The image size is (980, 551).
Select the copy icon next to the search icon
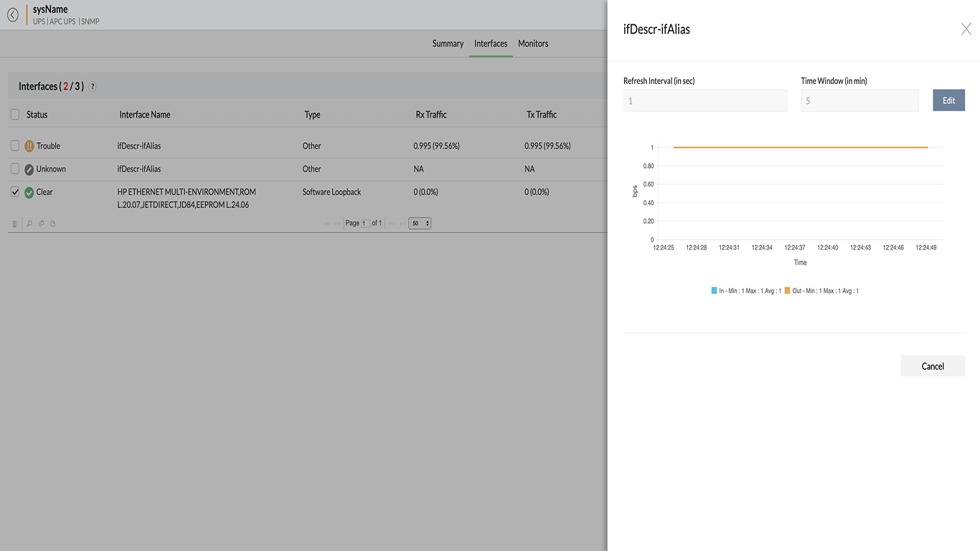[x=41, y=223]
